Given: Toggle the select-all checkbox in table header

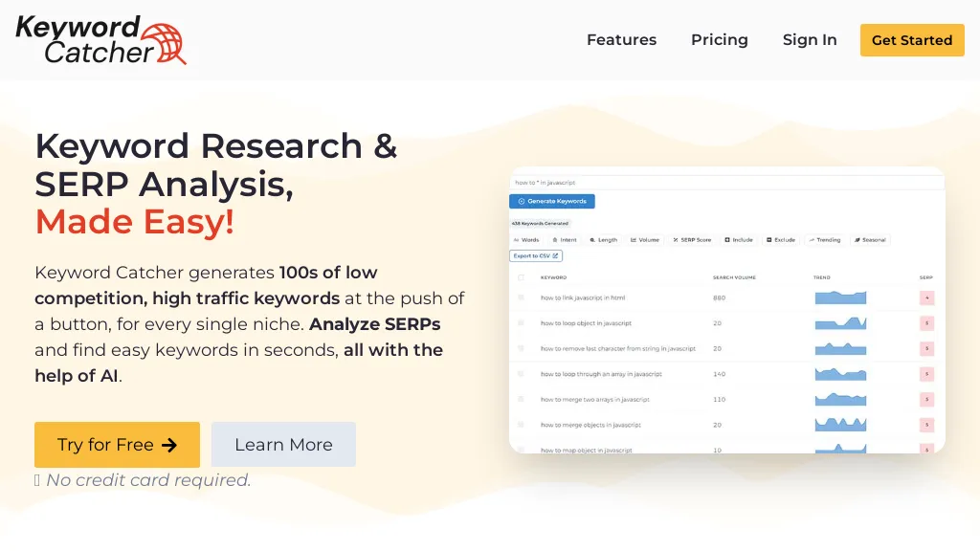Looking at the screenshot, I should 522,277.
